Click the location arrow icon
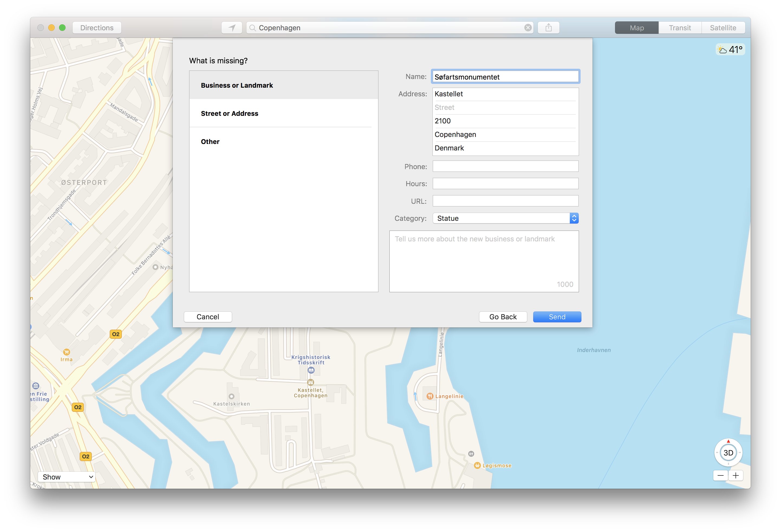 click(232, 27)
